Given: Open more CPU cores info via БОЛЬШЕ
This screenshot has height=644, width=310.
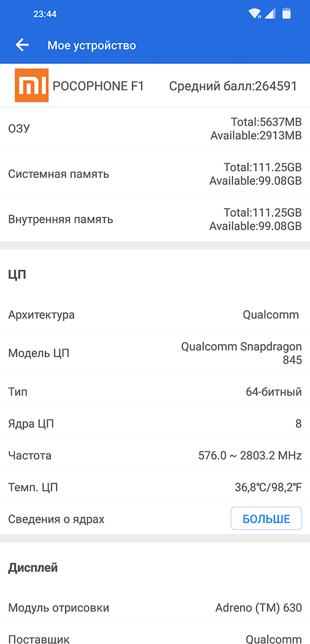Looking at the screenshot, I should (x=266, y=518).
